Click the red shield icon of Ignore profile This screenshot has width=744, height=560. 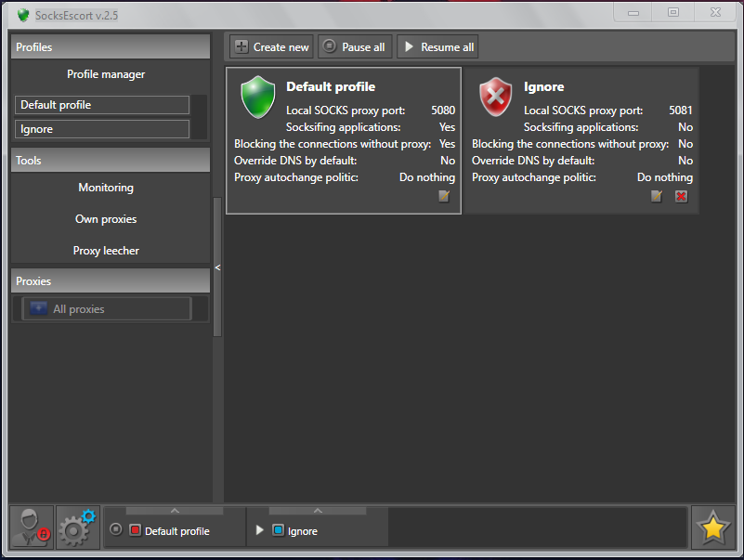point(496,97)
